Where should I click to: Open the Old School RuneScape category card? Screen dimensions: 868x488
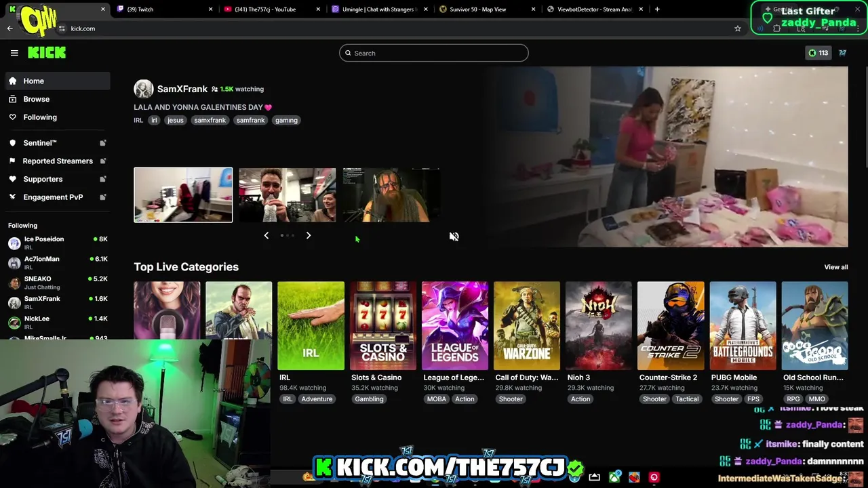click(x=814, y=326)
